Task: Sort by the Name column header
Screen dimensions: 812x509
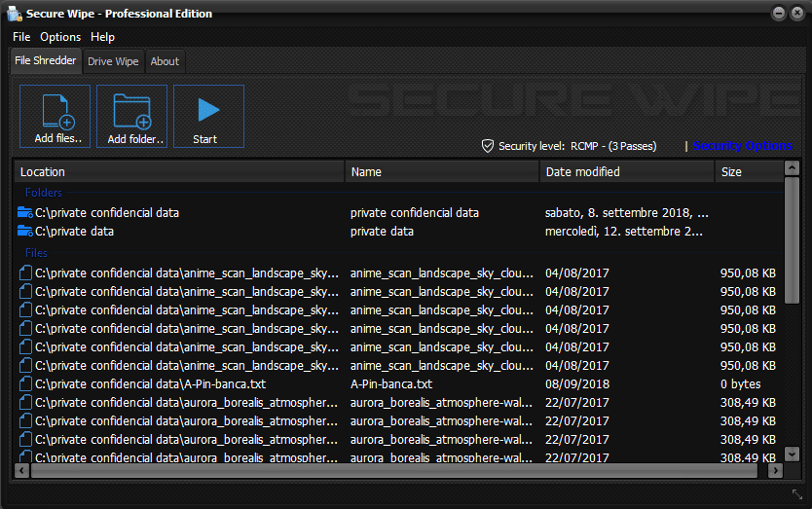Action: [442, 171]
